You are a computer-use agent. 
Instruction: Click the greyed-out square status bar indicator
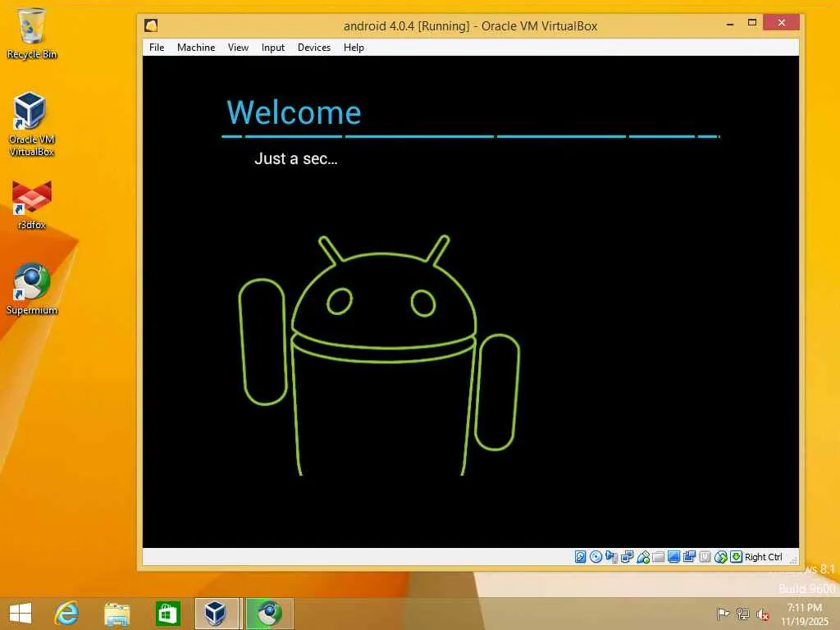coord(705,557)
